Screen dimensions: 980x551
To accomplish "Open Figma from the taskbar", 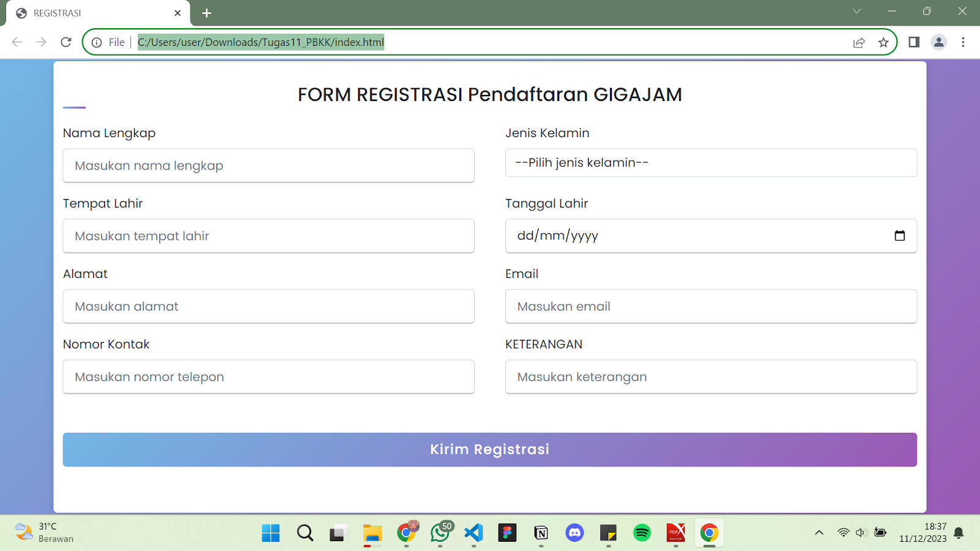I will 507,533.
